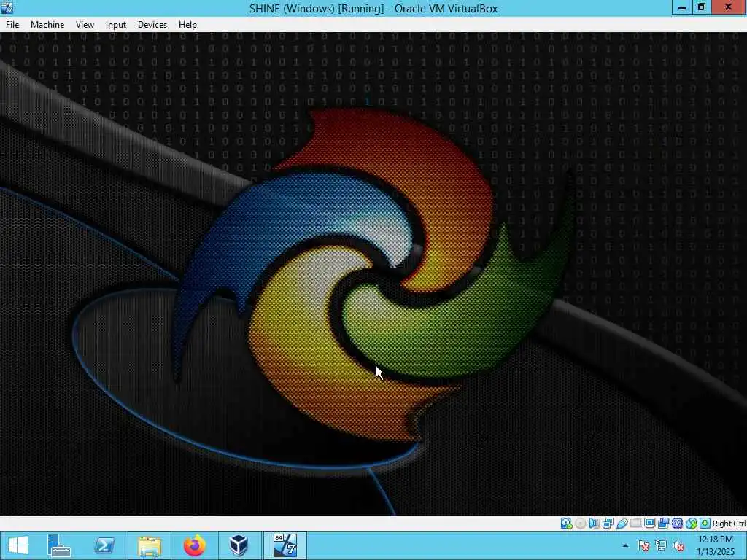Launch Firefox from the taskbar
The image size is (747, 560).
pyautogui.click(x=194, y=545)
